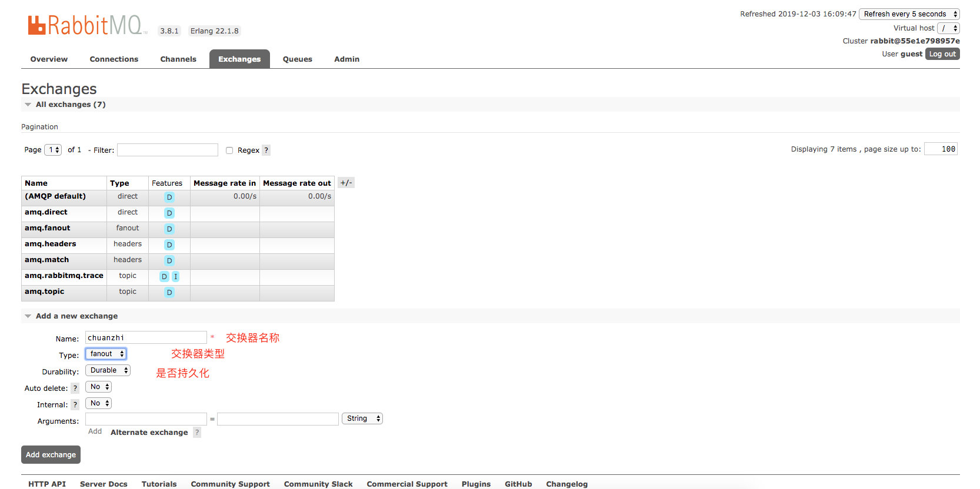Open the amq.direct exchange link

[46, 212]
